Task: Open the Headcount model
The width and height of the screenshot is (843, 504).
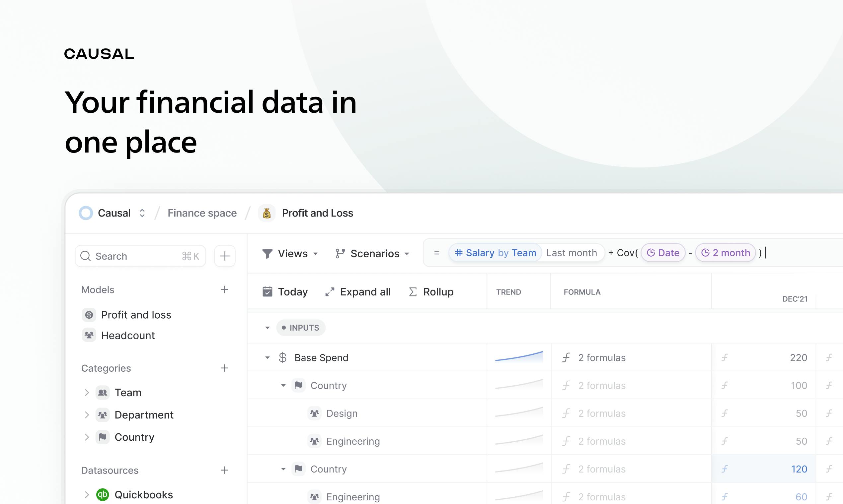Action: (x=128, y=336)
